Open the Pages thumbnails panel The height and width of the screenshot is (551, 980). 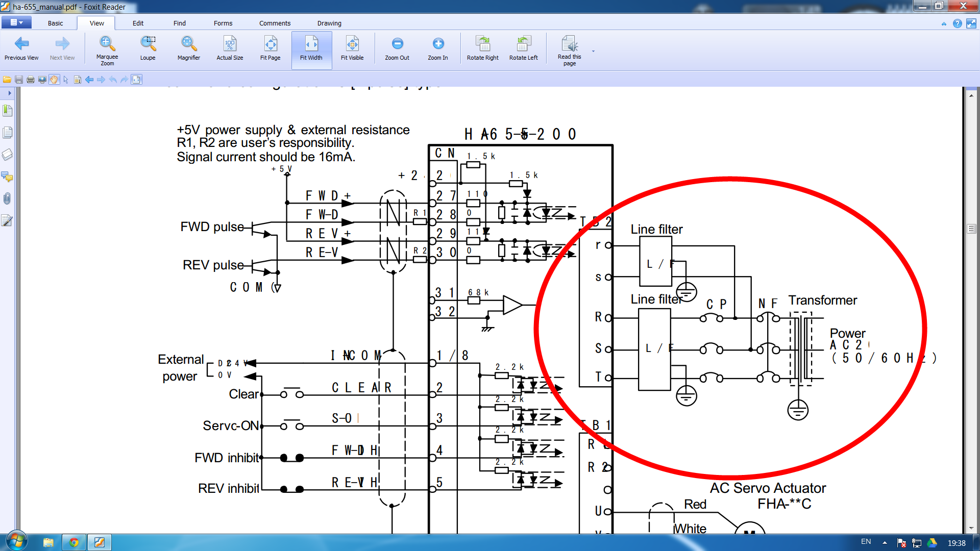click(x=7, y=133)
